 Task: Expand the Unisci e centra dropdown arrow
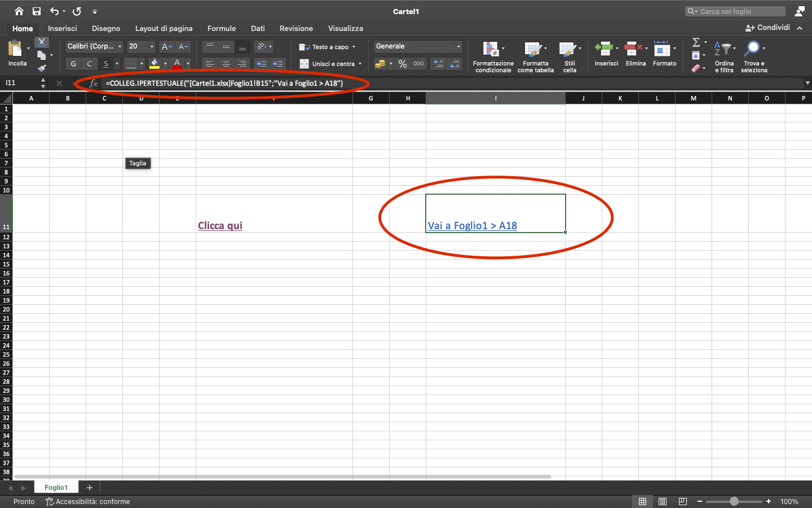360,64
